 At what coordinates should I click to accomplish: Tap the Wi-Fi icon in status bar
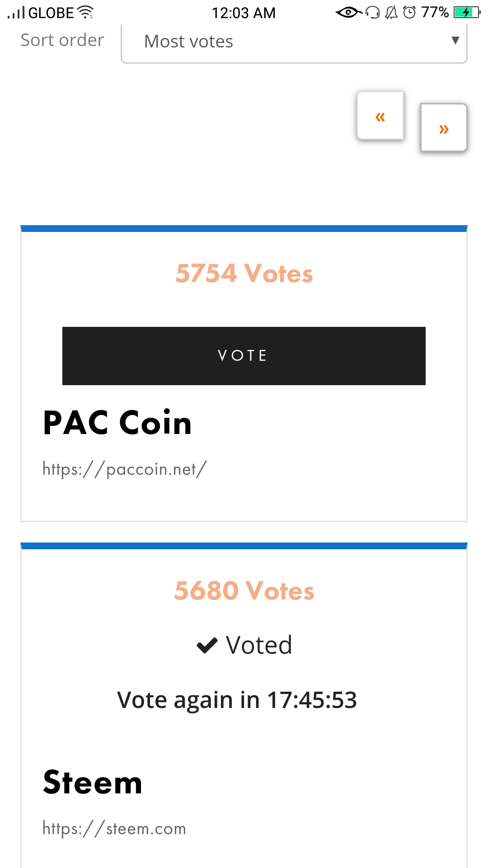[85, 12]
